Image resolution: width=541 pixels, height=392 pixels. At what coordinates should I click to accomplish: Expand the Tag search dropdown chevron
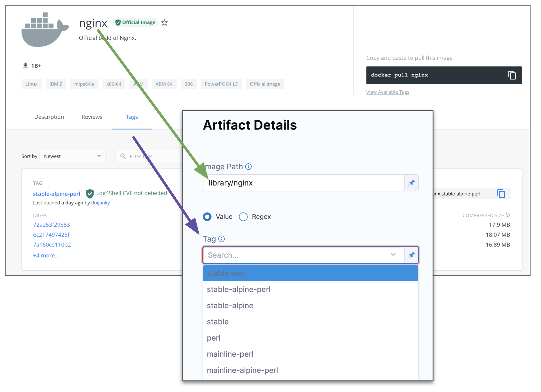tap(393, 255)
